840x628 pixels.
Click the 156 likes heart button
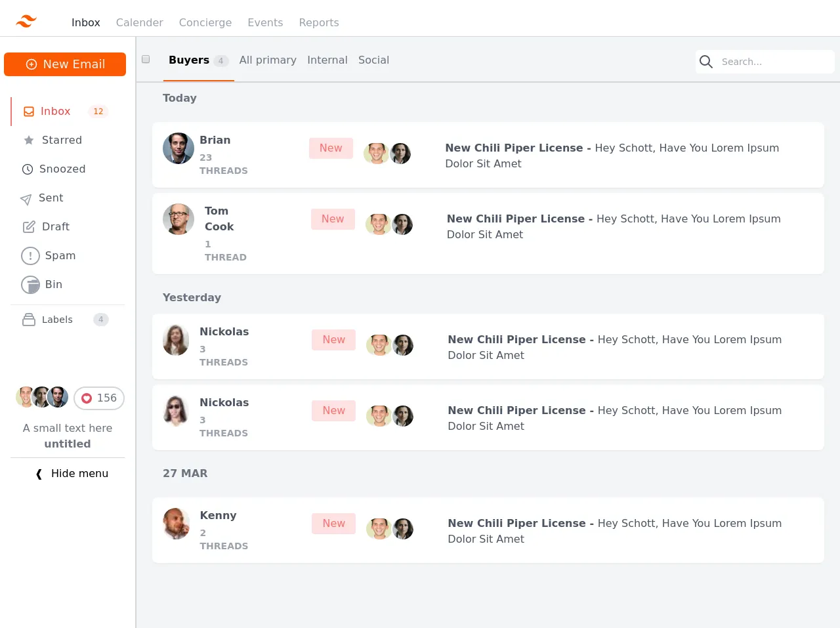(99, 398)
